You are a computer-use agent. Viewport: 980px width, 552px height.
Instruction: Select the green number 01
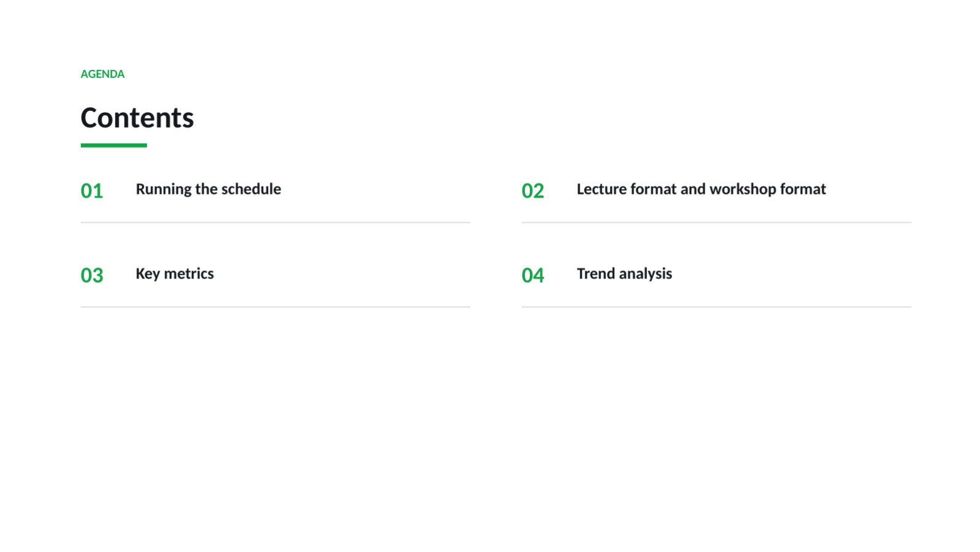(92, 191)
